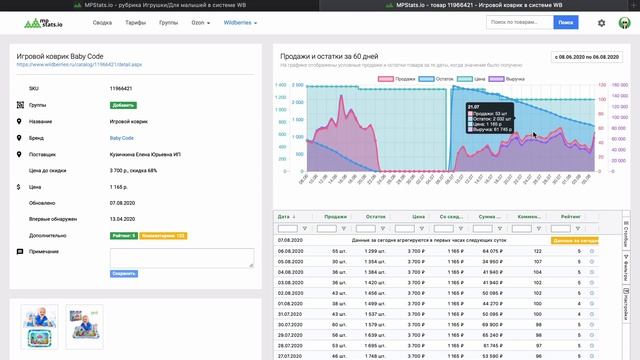Toggle the Выручка series in the chart legend
The image size is (640, 360).
[507, 79]
